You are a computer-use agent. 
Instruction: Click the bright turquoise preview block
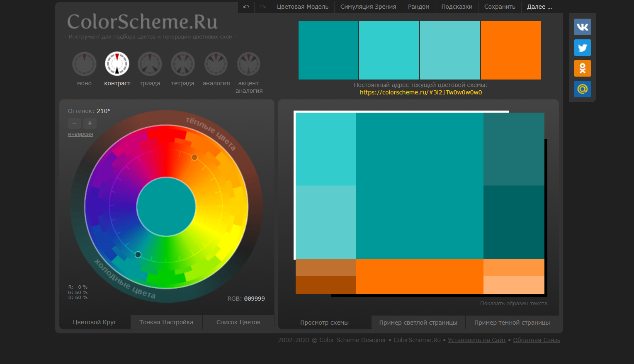point(326,149)
